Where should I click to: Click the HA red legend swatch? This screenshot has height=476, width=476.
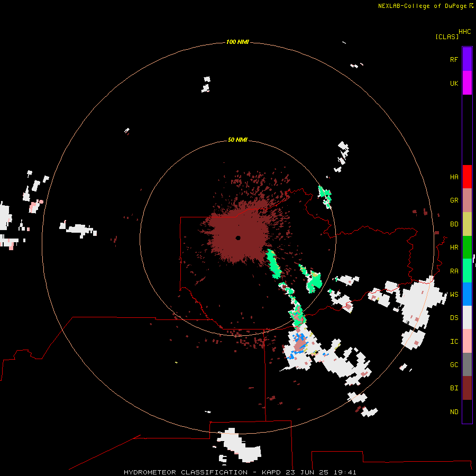467,177
